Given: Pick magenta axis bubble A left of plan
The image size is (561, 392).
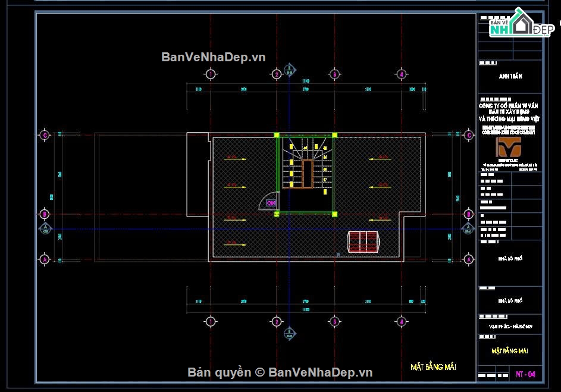Looking at the screenshot, I should click(x=45, y=259).
